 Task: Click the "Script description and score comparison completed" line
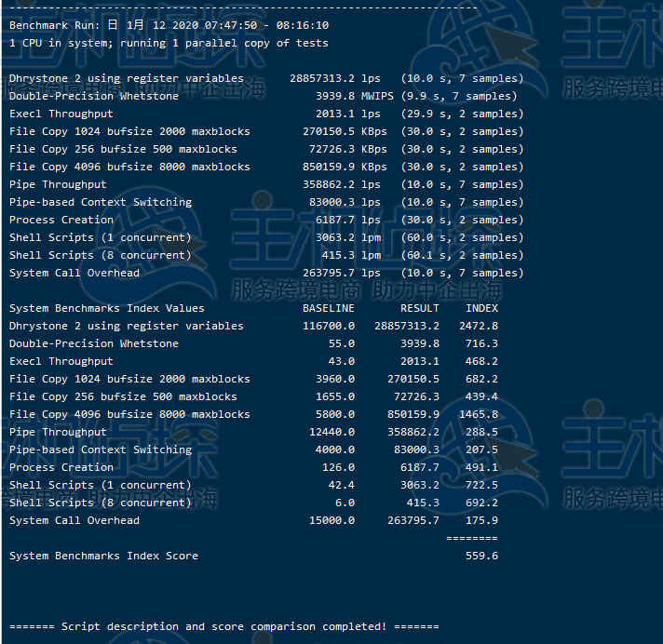[223, 626]
